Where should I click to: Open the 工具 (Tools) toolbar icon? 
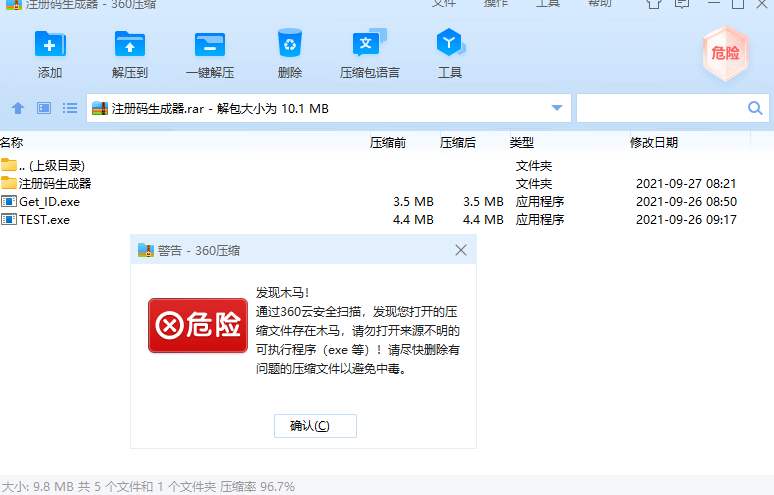coord(450,42)
